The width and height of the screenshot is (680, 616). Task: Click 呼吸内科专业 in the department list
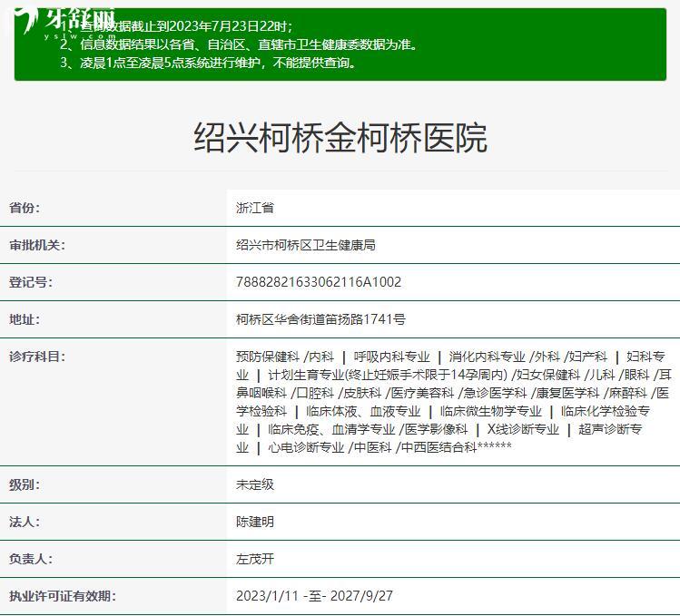(x=391, y=357)
